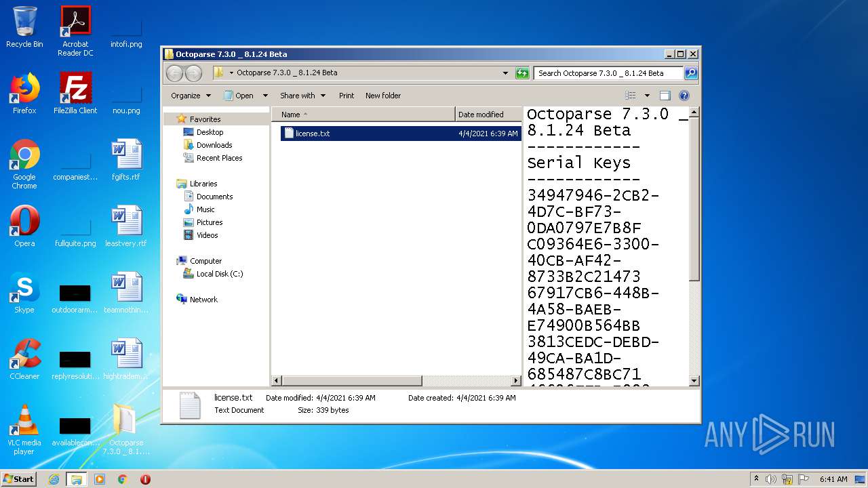The width and height of the screenshot is (868, 488).
Task: Toggle the preview pane button
Action: [x=665, y=96]
